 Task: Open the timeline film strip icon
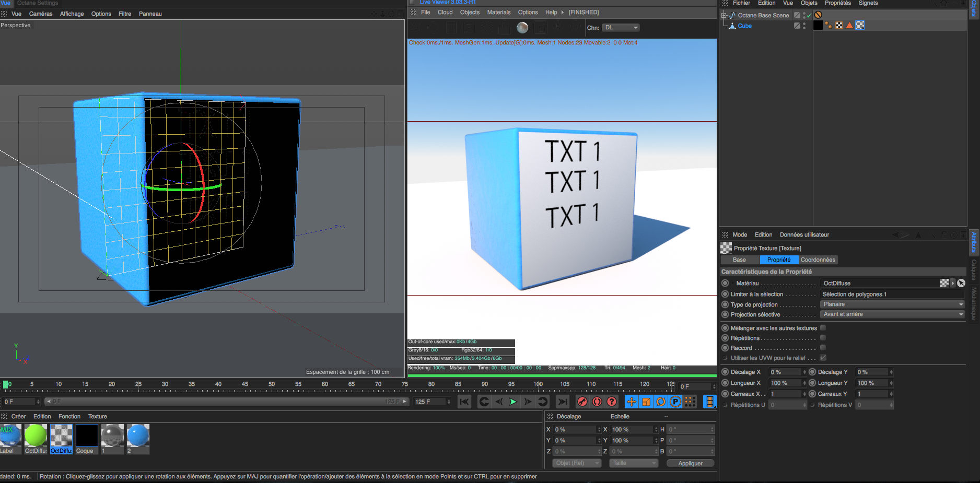pos(709,402)
